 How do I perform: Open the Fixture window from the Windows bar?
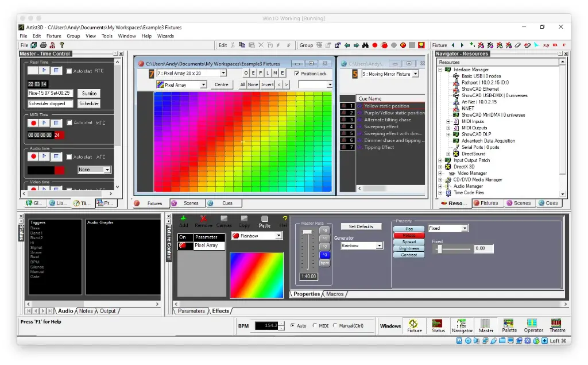414,326
